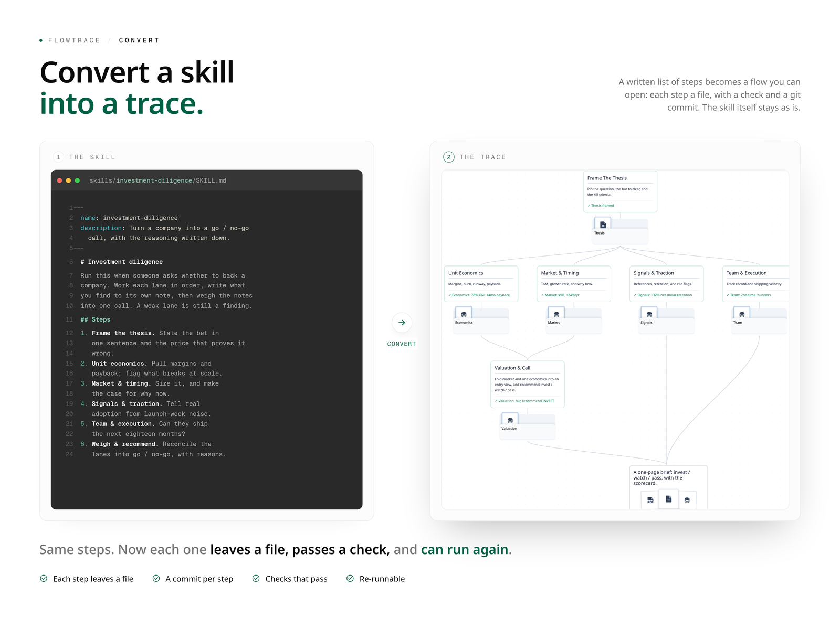
Task: Click the red dot in the SKILL.md window
Action: coord(59,180)
